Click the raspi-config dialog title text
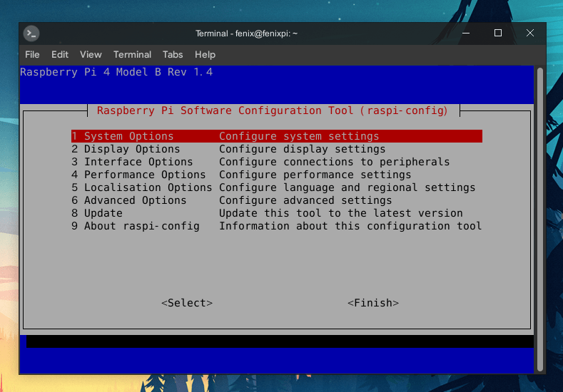Image resolution: width=563 pixels, height=392 pixels. click(273, 110)
